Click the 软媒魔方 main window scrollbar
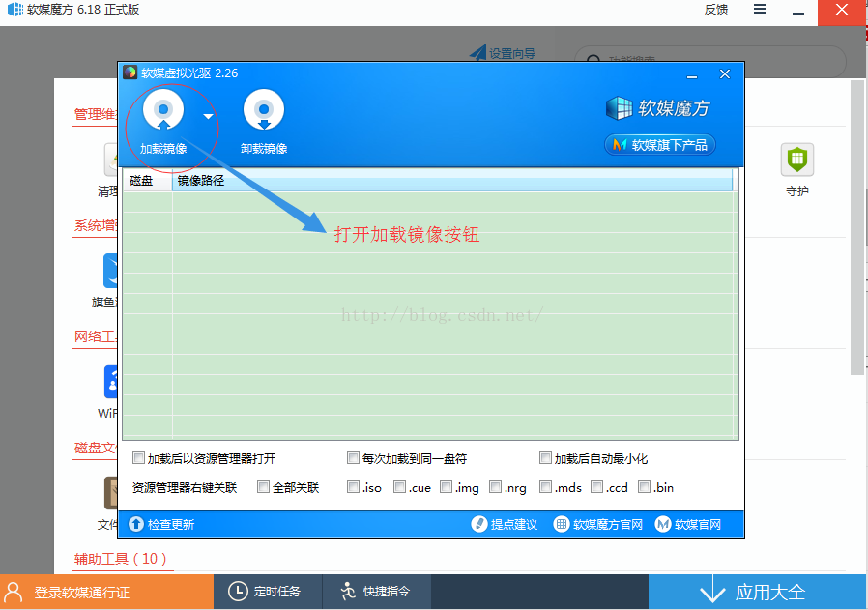Image resolution: width=868 pixels, height=610 pixels. [x=857, y=227]
